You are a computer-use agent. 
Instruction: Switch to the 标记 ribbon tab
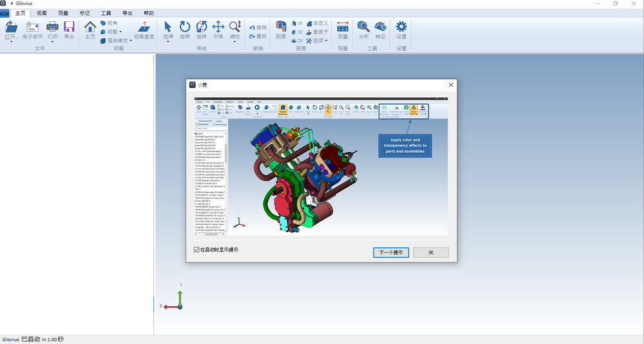[x=85, y=13]
